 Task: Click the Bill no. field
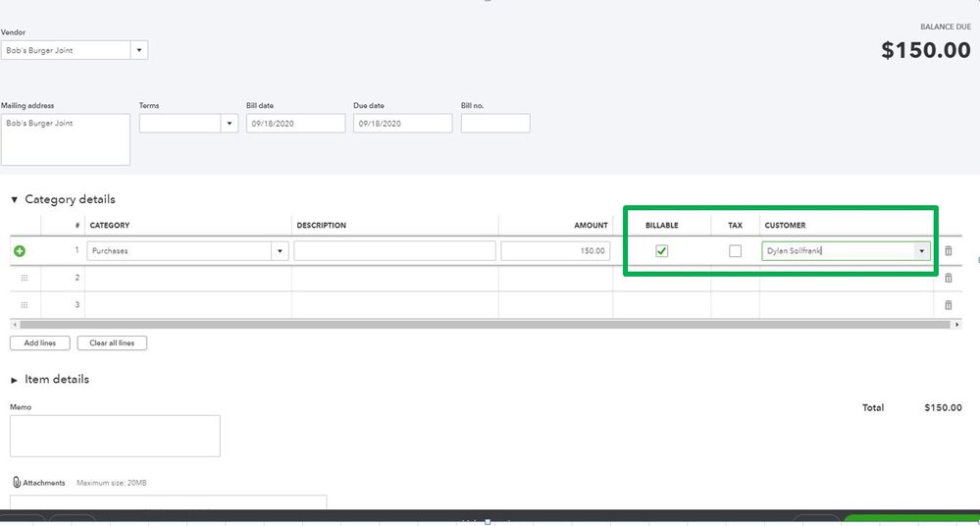[495, 124]
